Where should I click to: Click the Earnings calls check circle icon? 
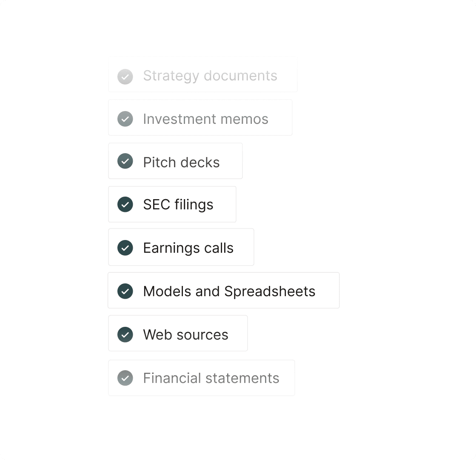[125, 248]
